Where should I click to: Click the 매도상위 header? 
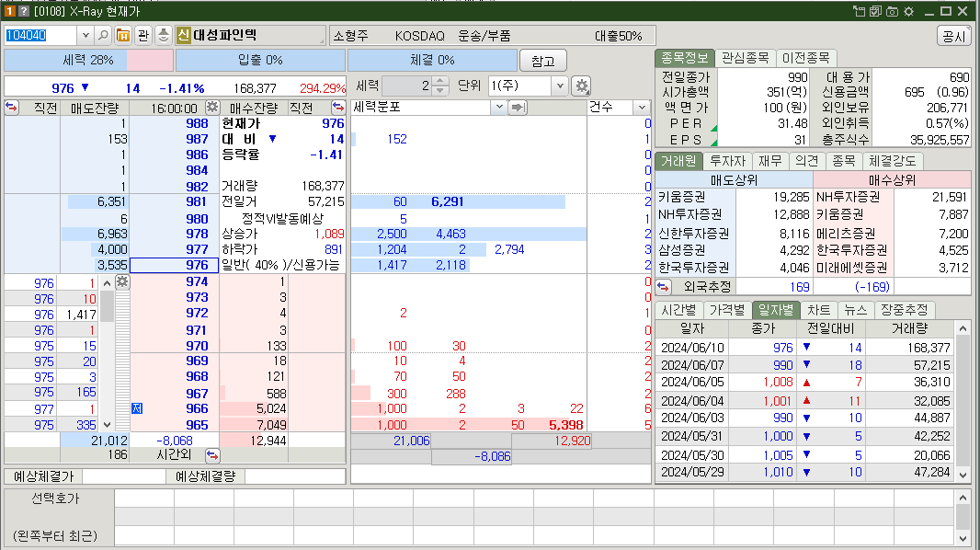tap(734, 180)
